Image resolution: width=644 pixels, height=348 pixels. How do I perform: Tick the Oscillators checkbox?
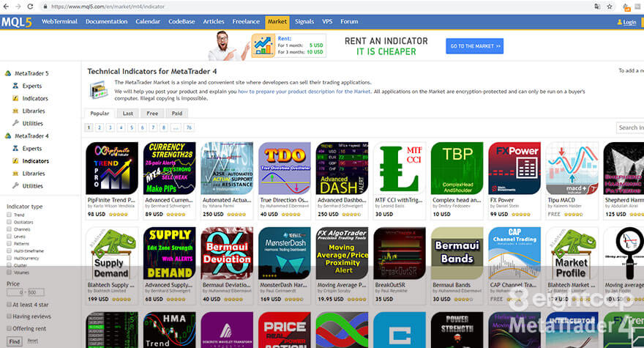(x=9, y=222)
